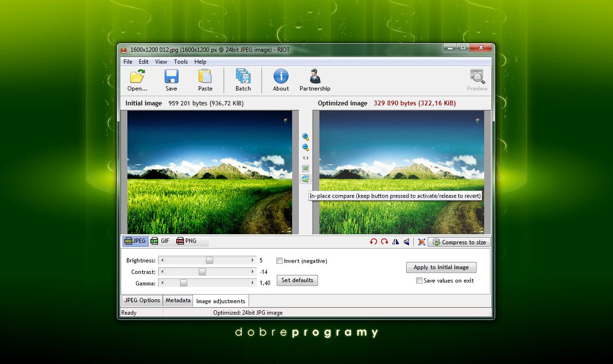Select GIF output format
The height and width of the screenshot is (364, 613).
(160, 241)
